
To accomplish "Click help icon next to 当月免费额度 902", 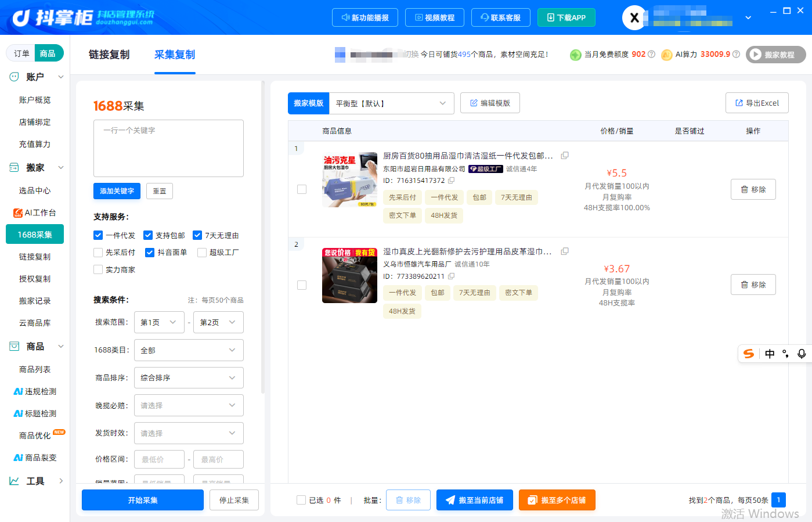I will pyautogui.click(x=651, y=54).
